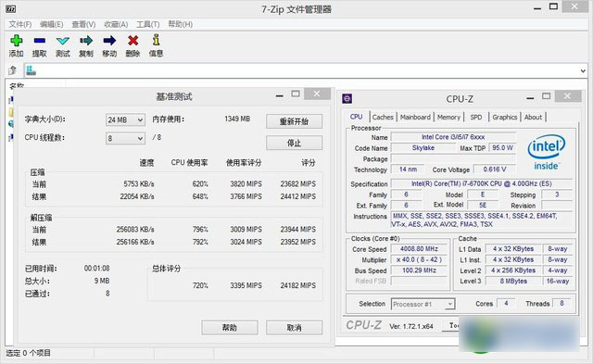Click the Move (移动) blue arrow icon
Image resolution: width=593 pixels, height=364 pixels.
pyautogui.click(x=109, y=41)
